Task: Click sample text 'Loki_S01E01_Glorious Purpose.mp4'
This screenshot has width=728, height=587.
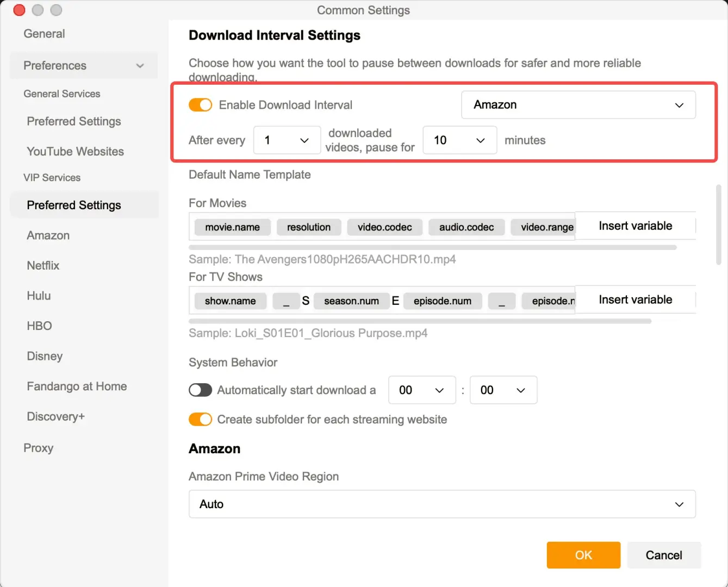Action: coord(331,333)
